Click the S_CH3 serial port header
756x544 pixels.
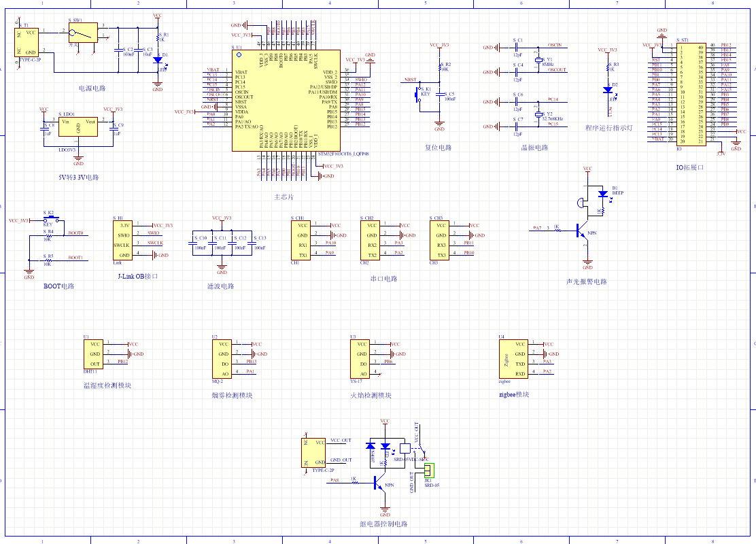(439, 240)
